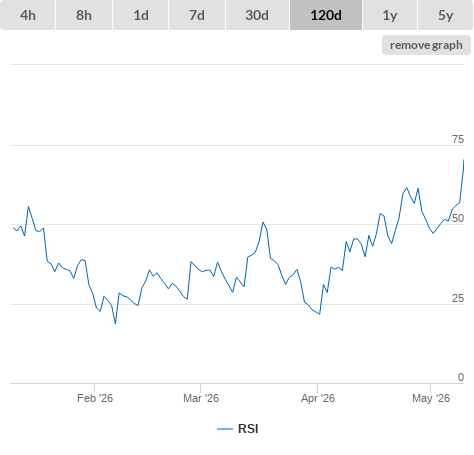Click the RSI line's final peak point
The image size is (474, 455).
[464, 160]
